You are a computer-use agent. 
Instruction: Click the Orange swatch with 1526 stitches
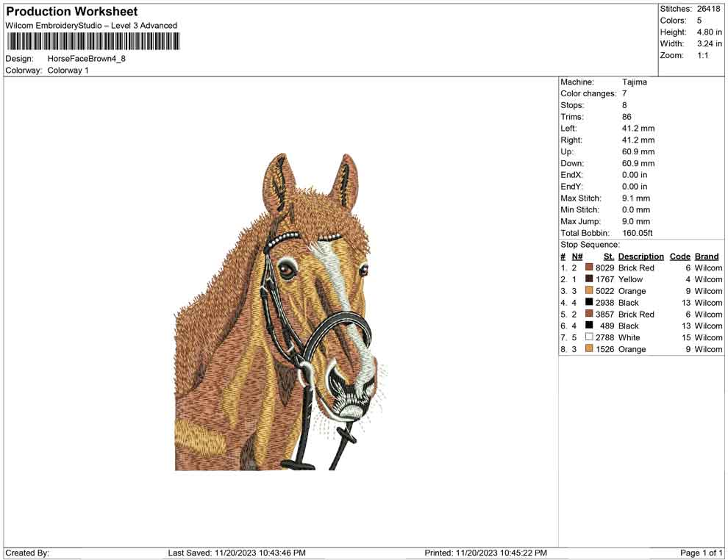tap(589, 349)
